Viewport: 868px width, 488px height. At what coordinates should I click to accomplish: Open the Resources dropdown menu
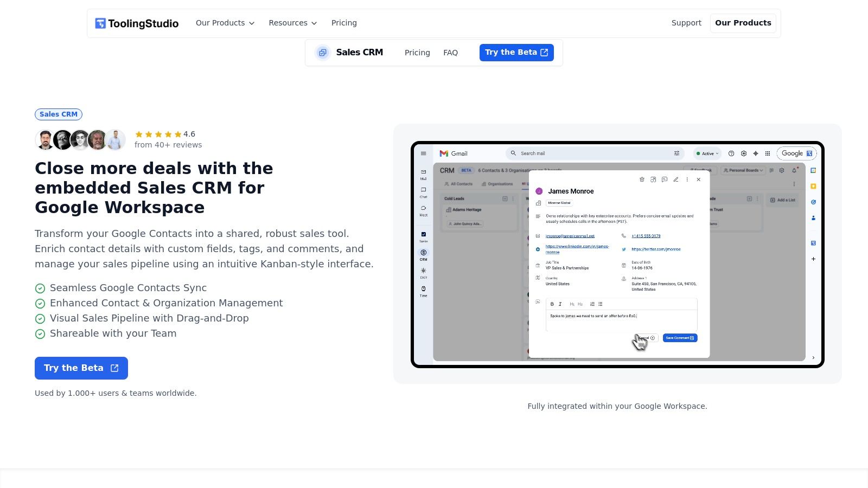tap(292, 23)
